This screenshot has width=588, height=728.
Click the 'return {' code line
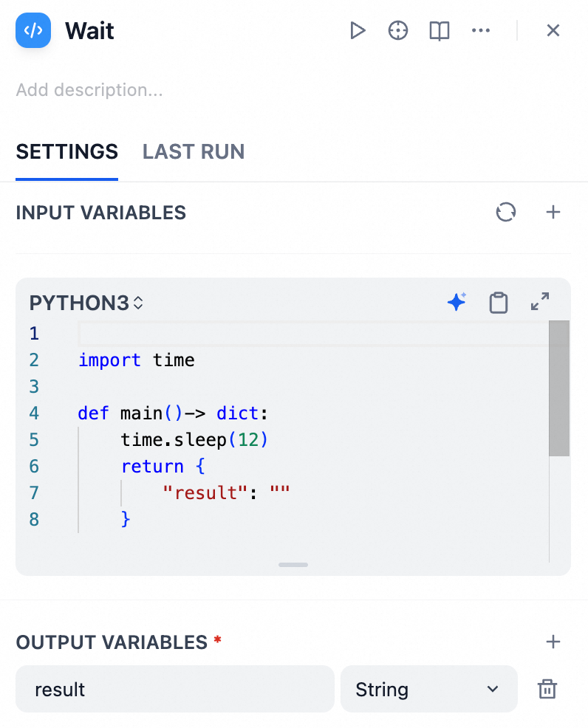click(x=163, y=466)
